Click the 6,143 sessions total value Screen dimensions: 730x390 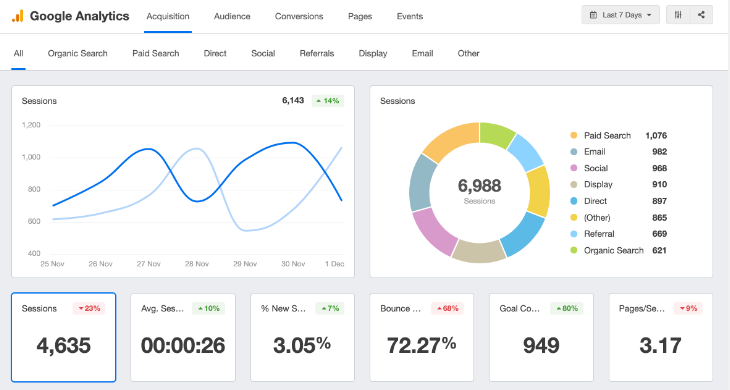coord(293,101)
